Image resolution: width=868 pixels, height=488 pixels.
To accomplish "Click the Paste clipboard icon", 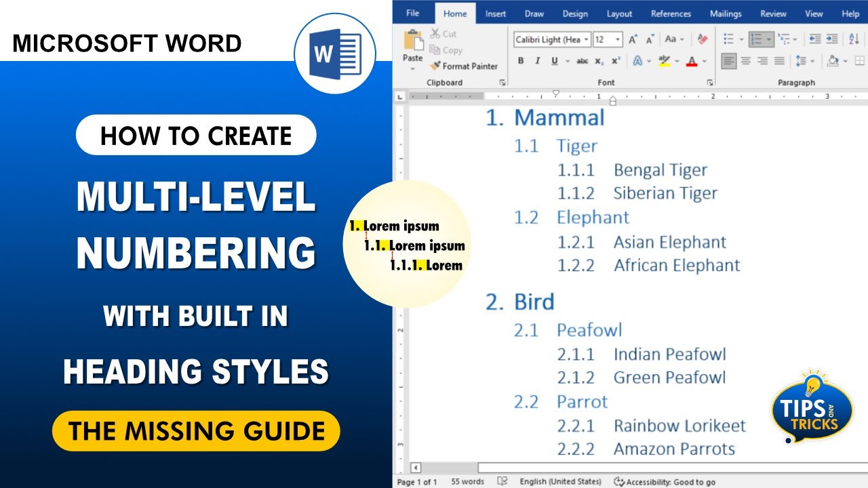I will 412,40.
